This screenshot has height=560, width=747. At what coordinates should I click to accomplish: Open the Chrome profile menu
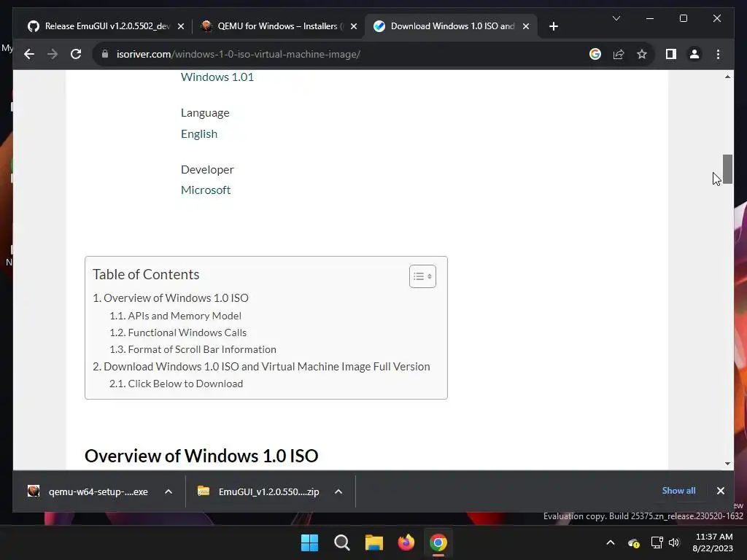pos(694,54)
